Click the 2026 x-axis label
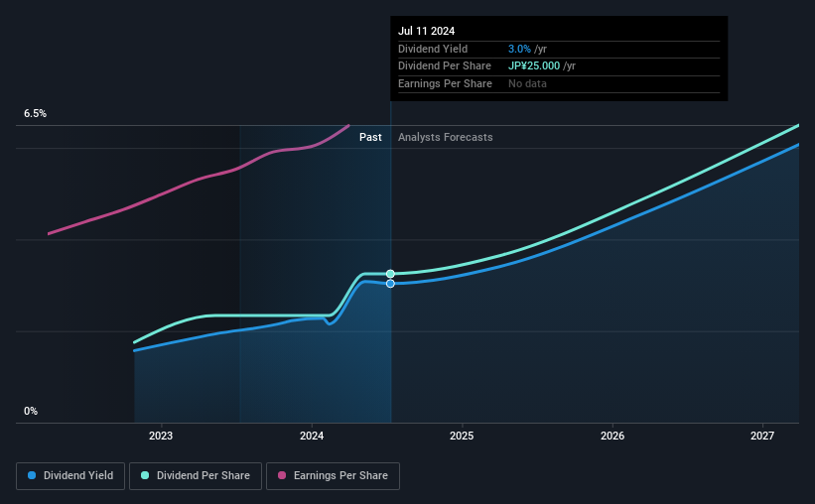 pos(612,436)
